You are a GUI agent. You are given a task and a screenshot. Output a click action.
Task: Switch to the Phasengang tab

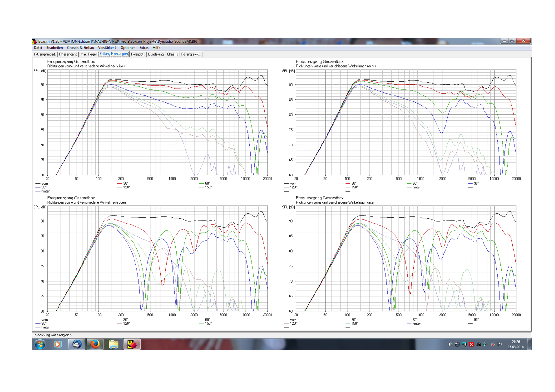point(68,54)
